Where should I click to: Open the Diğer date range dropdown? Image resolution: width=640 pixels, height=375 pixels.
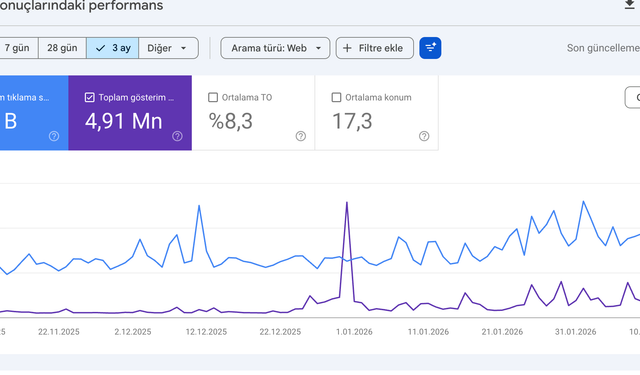pyautogui.click(x=168, y=48)
